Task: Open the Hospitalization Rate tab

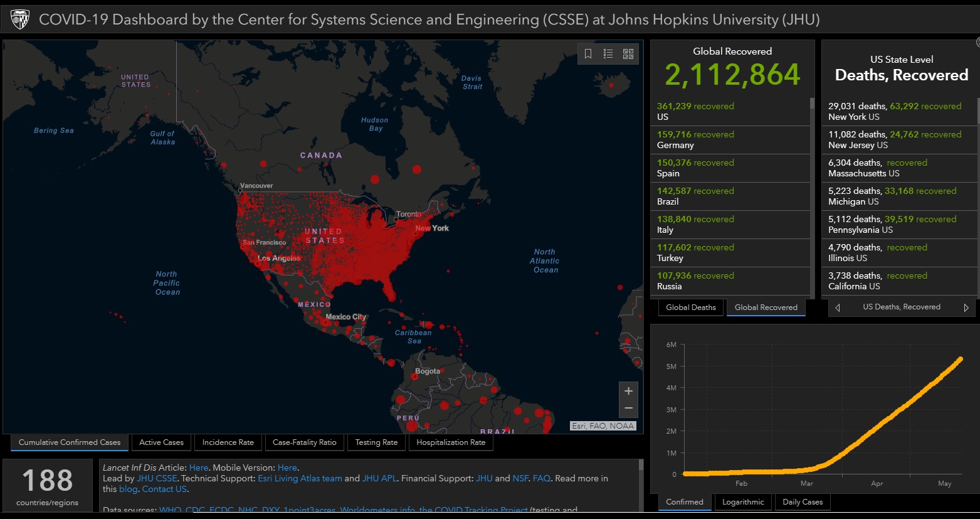Action: pos(451,442)
